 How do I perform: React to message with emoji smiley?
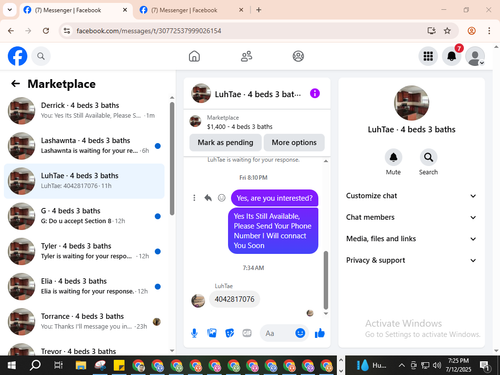pos(222,198)
